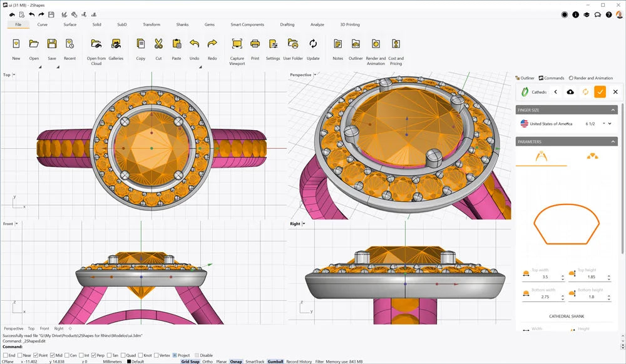Collapse the PARAMETERS section
626x364 pixels.
[x=613, y=142]
